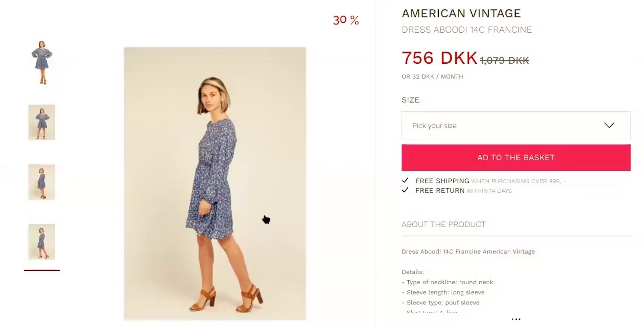Click the AD TO THE BASKET button
Viewport: 644px width, 326px height.
pyautogui.click(x=516, y=158)
